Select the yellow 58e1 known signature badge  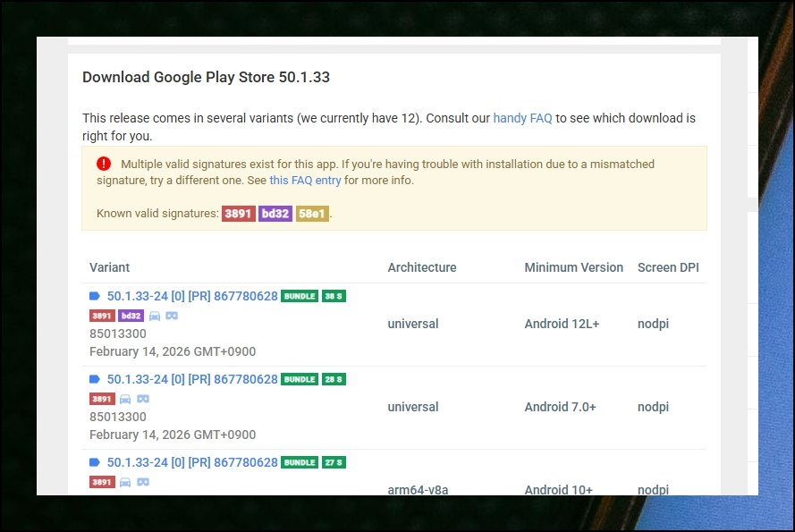pos(312,214)
